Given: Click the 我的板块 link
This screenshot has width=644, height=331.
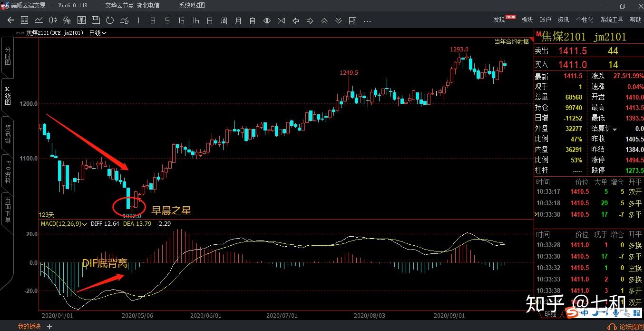Looking at the screenshot, I should [29, 327].
